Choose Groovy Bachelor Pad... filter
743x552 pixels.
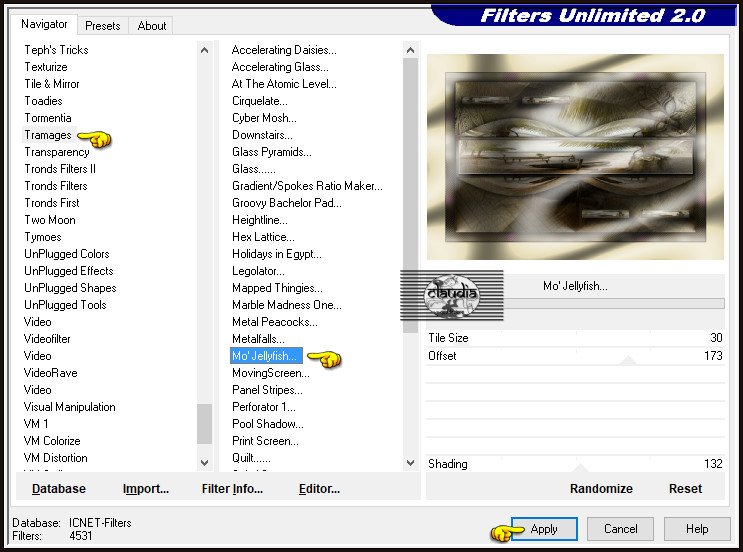point(287,203)
